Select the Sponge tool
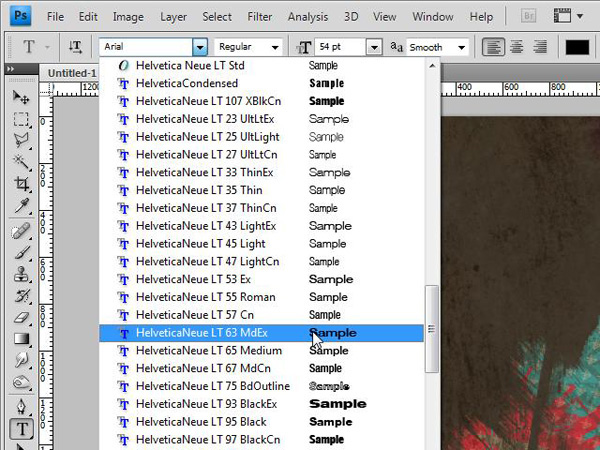 pos(21,382)
